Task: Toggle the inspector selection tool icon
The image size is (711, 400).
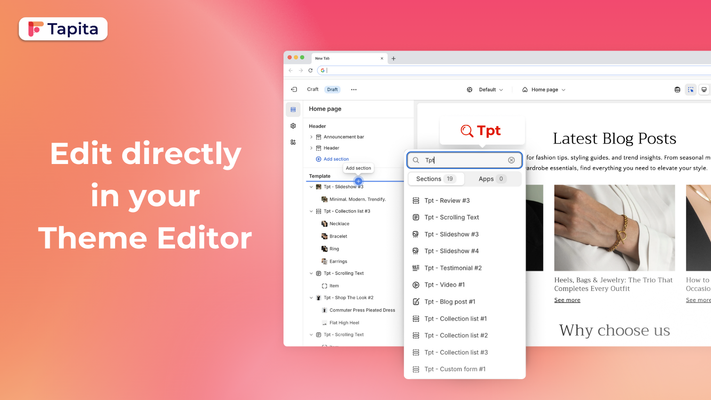Action: coord(690,89)
